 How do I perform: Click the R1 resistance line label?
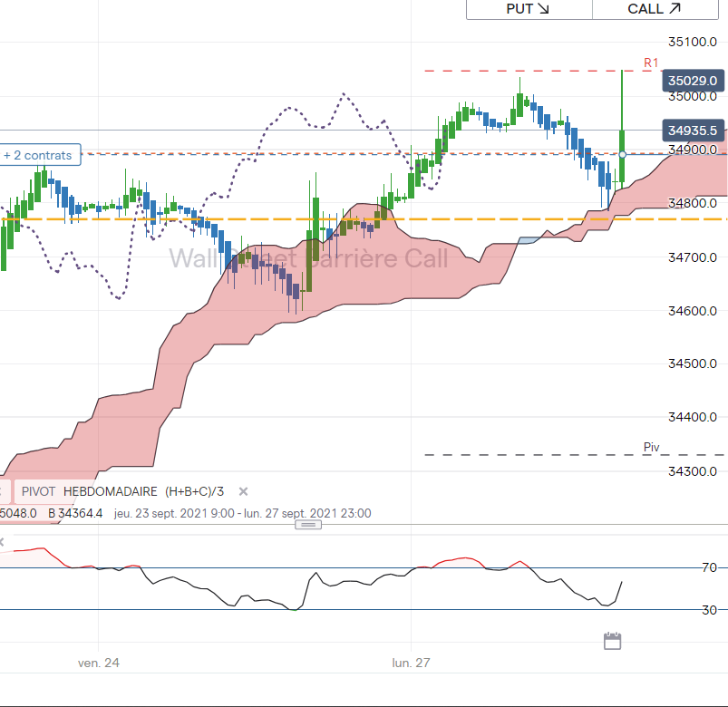tap(651, 63)
